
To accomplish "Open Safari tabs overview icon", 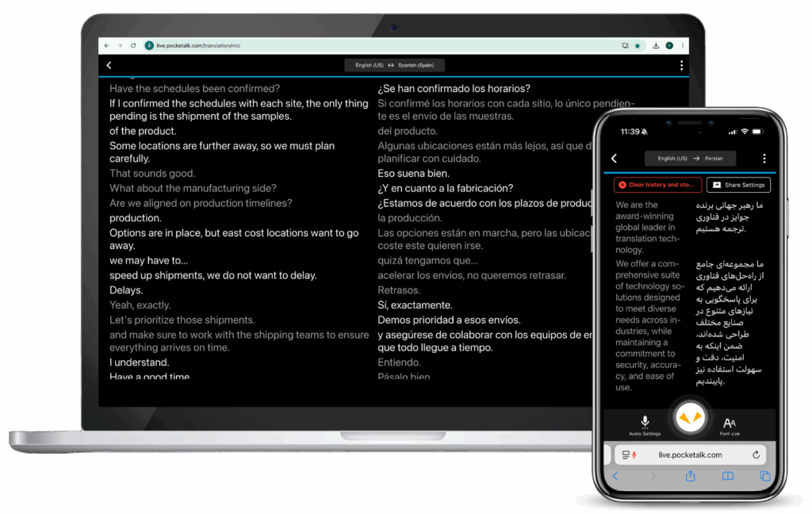I will tap(765, 476).
